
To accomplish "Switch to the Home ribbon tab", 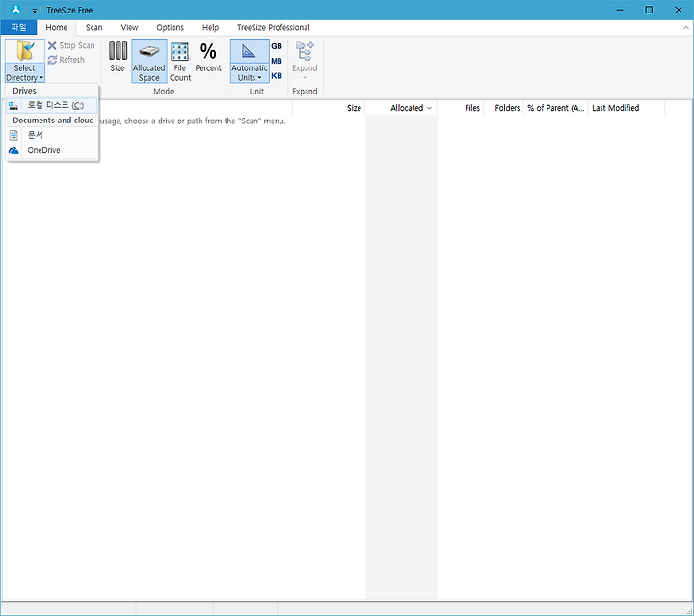I will pos(56,27).
